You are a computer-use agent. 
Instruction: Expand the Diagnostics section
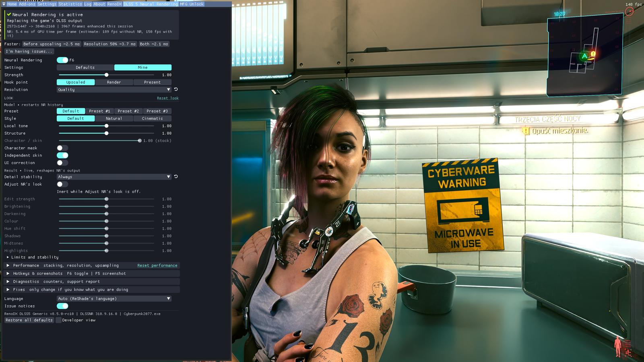coord(92,282)
